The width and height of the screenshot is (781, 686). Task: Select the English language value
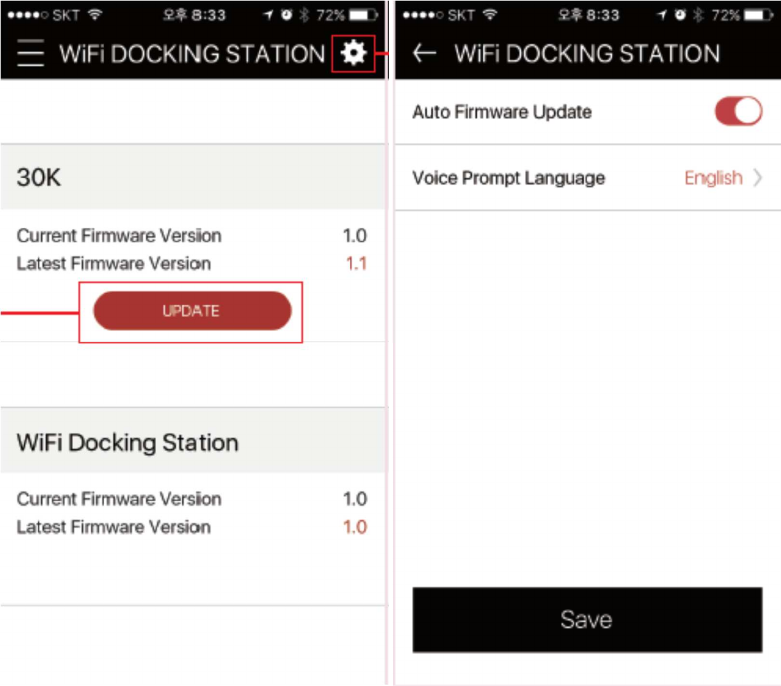pos(713,178)
